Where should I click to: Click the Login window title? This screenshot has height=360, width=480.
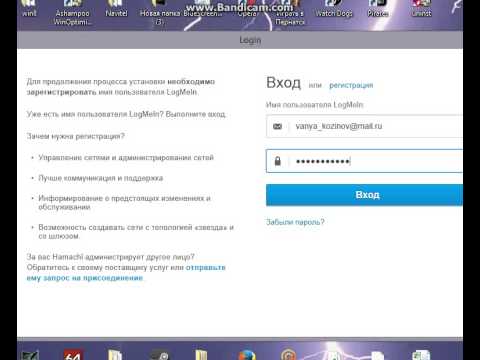coord(250,40)
